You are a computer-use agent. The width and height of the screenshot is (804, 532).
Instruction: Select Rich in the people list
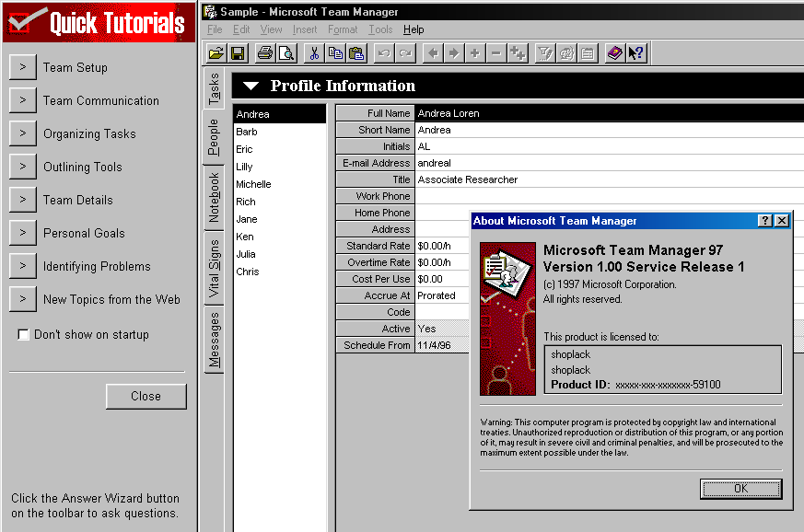(280, 202)
